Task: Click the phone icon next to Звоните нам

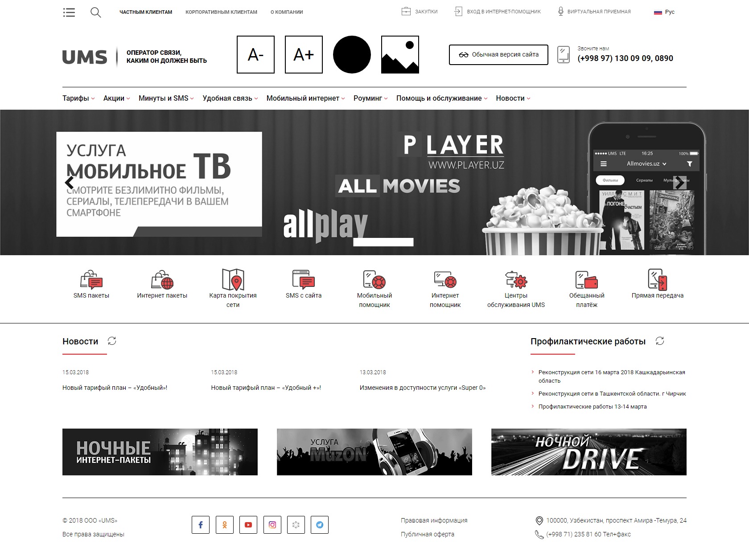Action: (564, 54)
